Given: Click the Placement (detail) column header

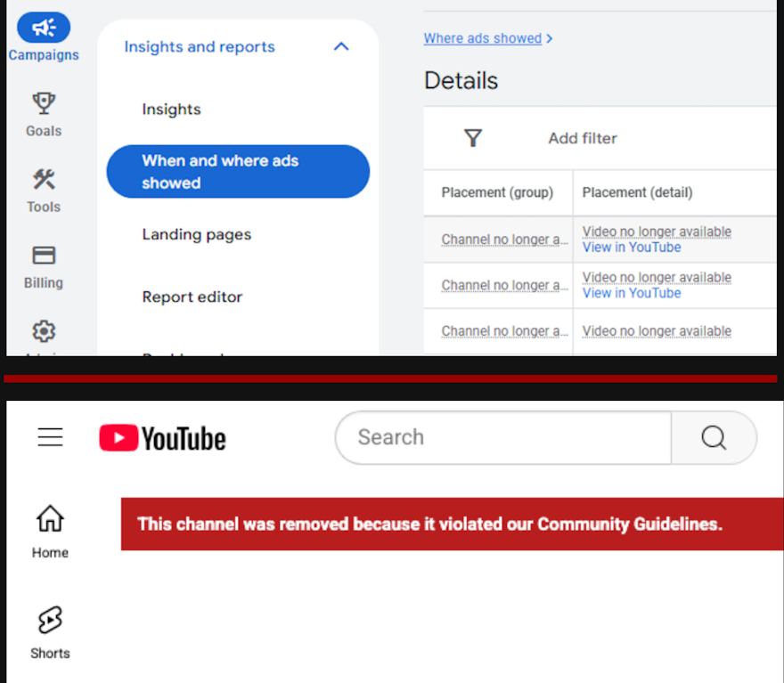Looking at the screenshot, I should [638, 192].
